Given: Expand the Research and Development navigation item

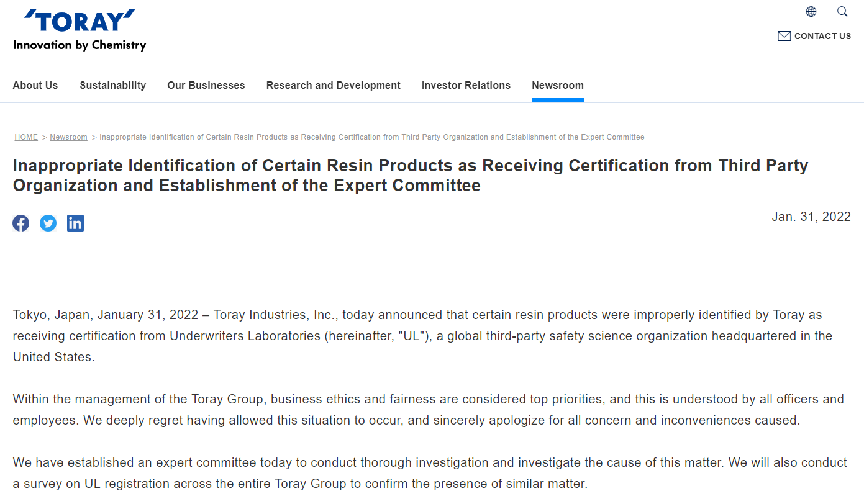Looking at the screenshot, I should pos(334,86).
